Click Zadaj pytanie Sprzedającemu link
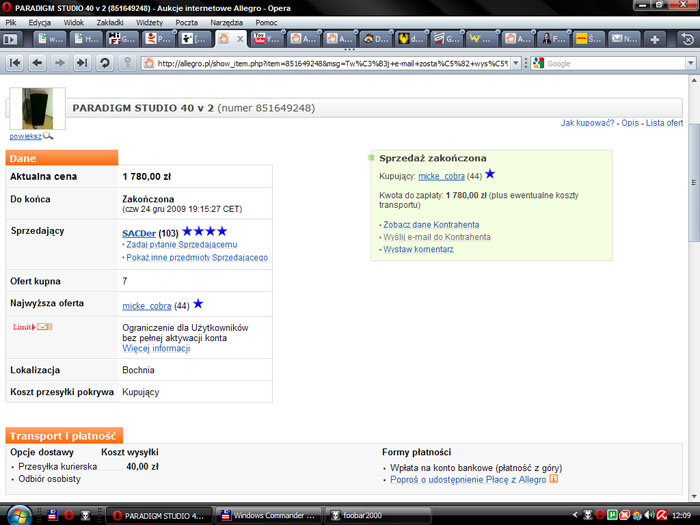Screen dimensions: 700x525 click(182, 245)
